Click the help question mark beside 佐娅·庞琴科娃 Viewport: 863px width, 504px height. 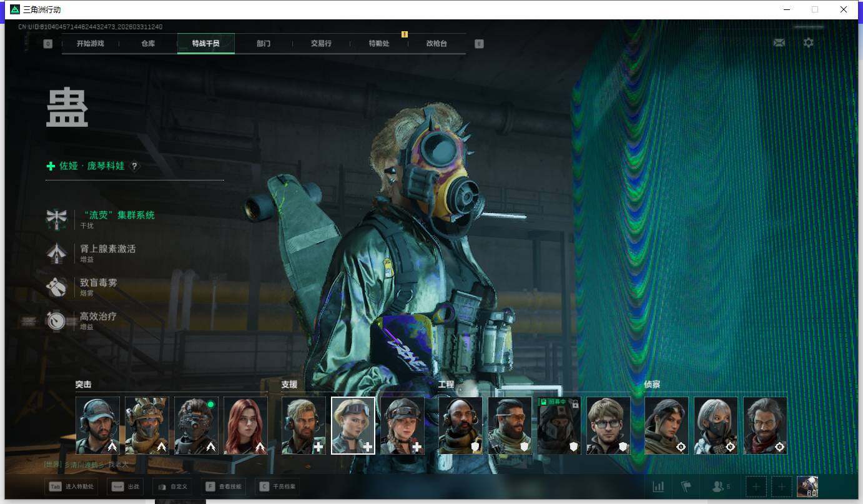(x=134, y=166)
